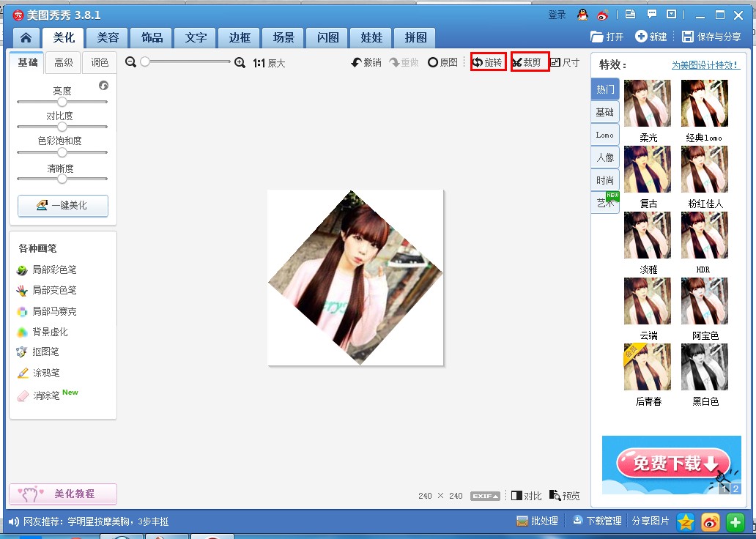Select the 裁剪 crop tool
Viewport: 756px width, 539px height.
point(530,63)
